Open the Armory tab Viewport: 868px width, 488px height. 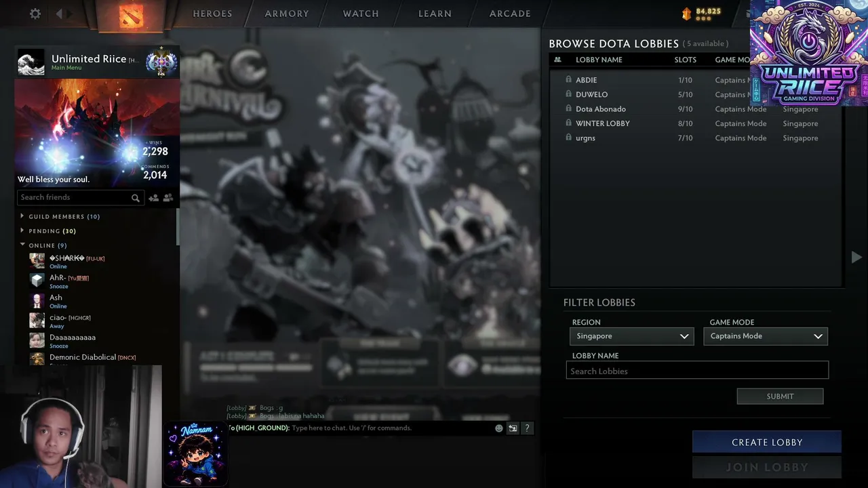287,14
